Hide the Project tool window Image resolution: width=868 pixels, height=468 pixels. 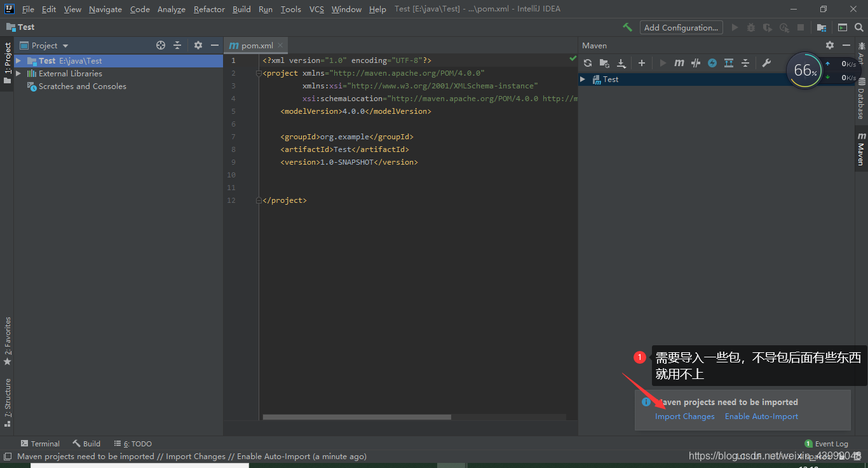[x=215, y=45]
